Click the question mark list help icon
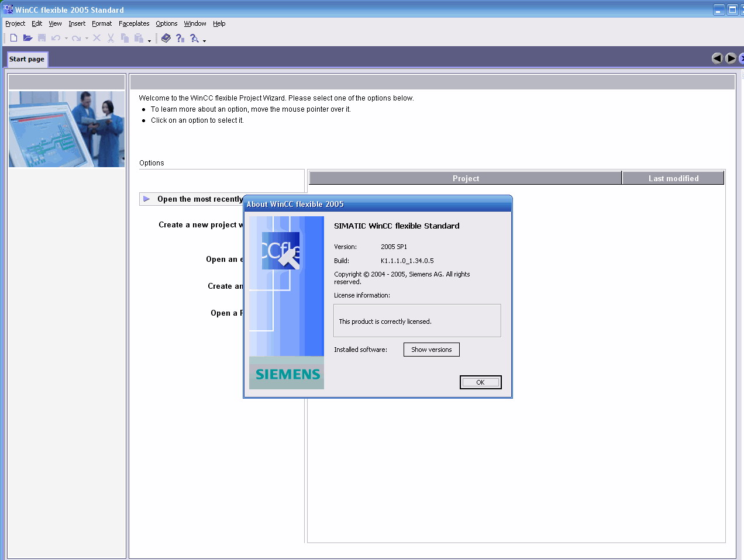 coord(180,38)
